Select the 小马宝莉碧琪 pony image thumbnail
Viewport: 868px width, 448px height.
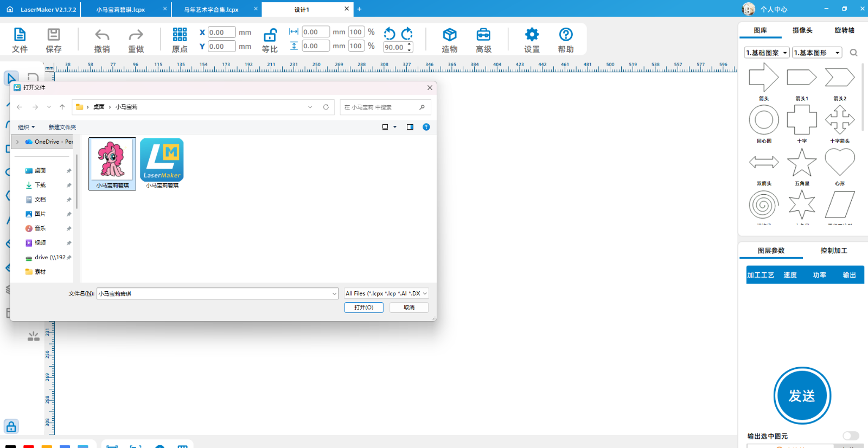pos(112,160)
